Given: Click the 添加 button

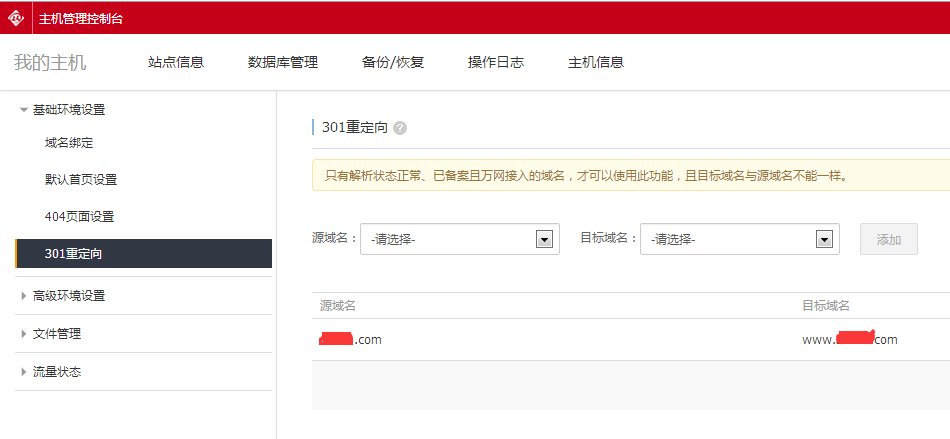Looking at the screenshot, I should 888,239.
